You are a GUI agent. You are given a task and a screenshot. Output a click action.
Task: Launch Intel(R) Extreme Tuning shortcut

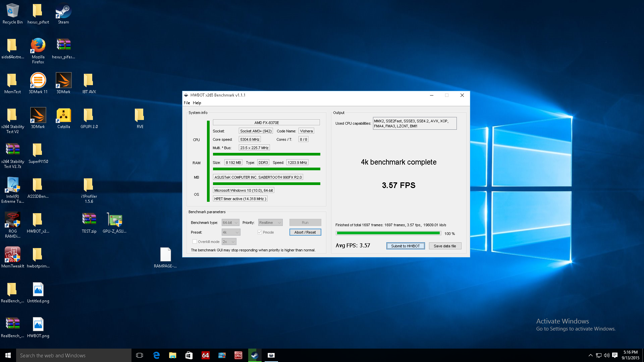12,190
